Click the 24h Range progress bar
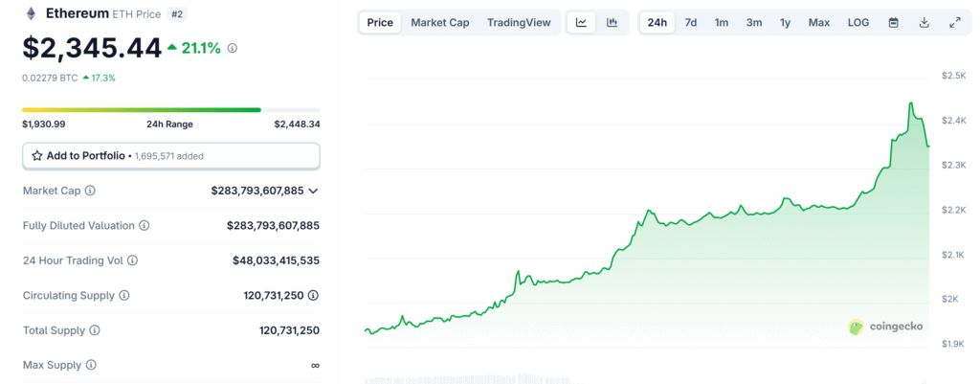 click(142, 110)
